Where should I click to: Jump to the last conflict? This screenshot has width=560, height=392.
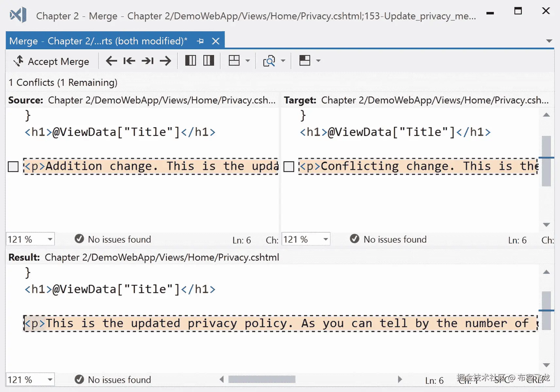point(147,61)
